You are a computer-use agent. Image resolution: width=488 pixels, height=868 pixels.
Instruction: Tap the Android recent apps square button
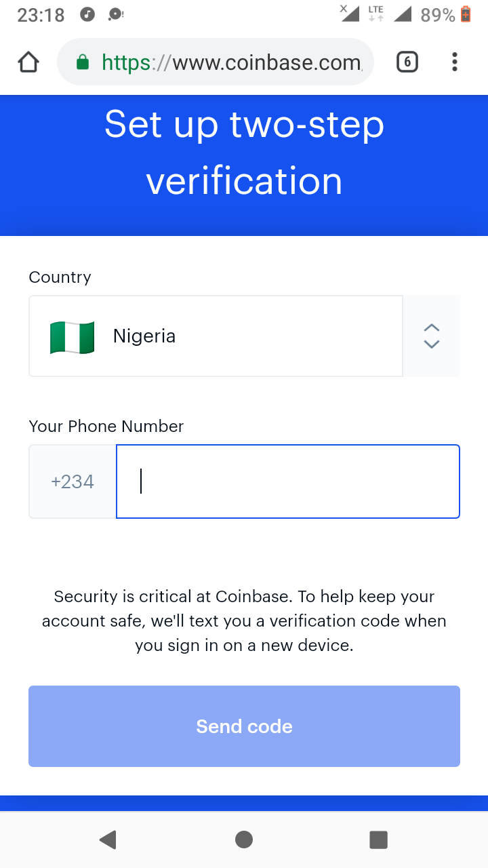[378, 840]
